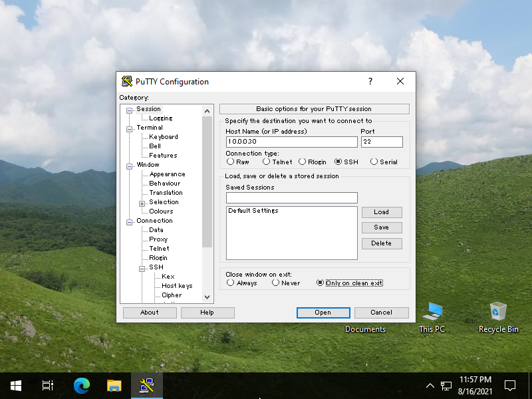Click the category tree scroll up arrow
This screenshot has height=399, width=532.
207,111
